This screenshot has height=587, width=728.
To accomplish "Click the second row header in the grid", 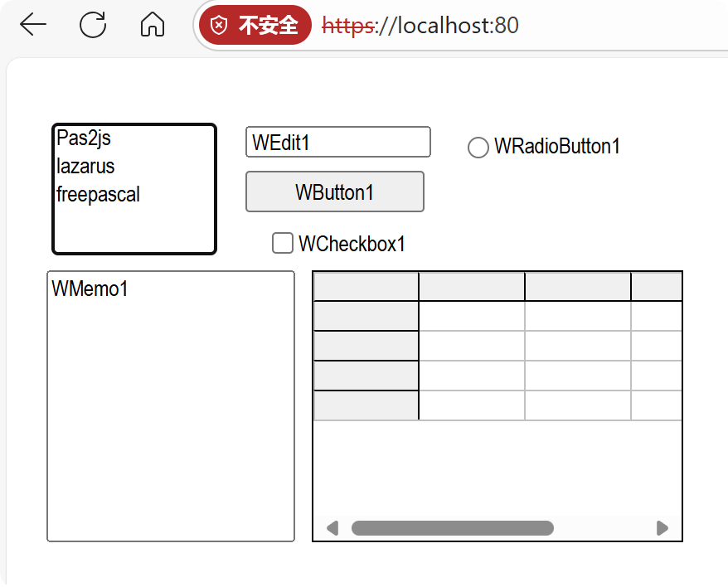I will [x=366, y=346].
